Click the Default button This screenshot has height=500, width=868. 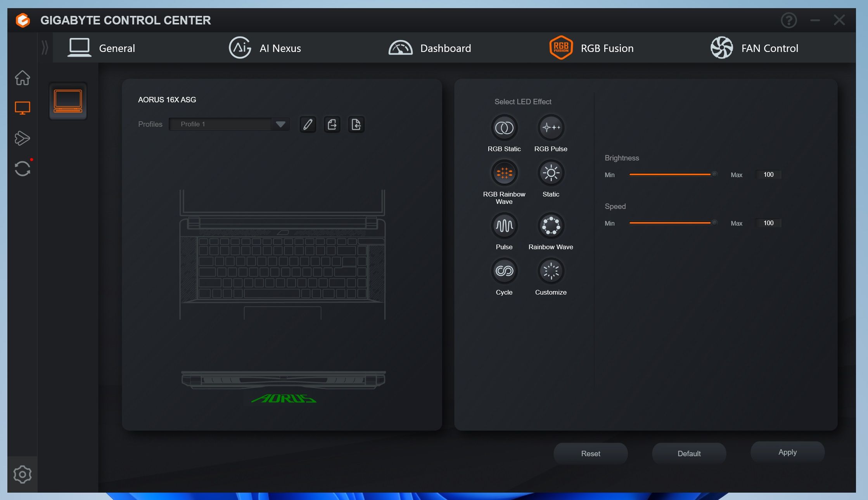(x=689, y=453)
